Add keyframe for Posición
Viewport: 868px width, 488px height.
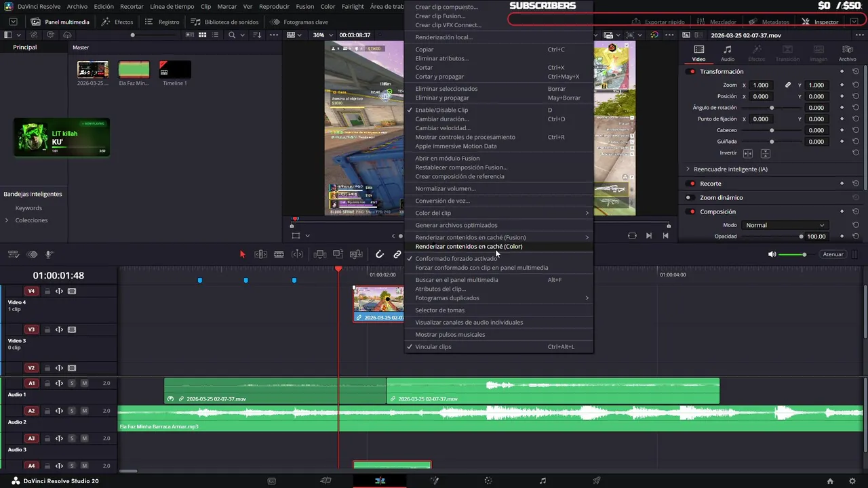tap(842, 96)
